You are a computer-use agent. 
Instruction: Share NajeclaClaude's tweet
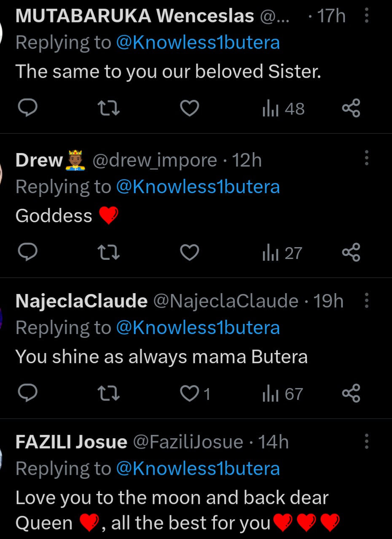[x=351, y=393]
